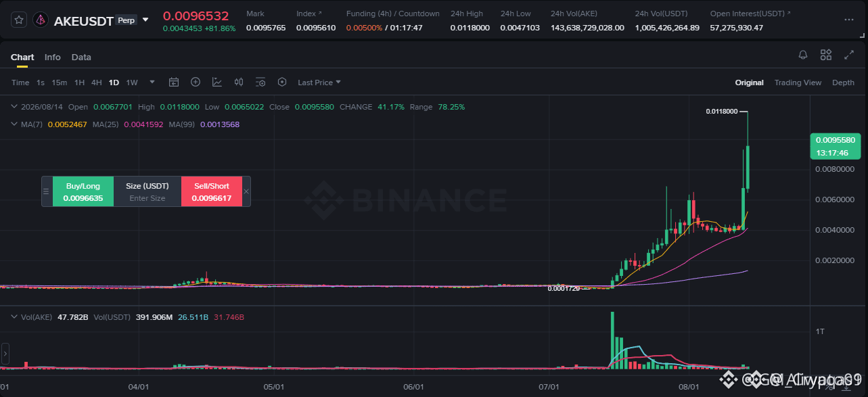Click the hexagon chart tools icon
The height and width of the screenshot is (397, 868).
[282, 83]
